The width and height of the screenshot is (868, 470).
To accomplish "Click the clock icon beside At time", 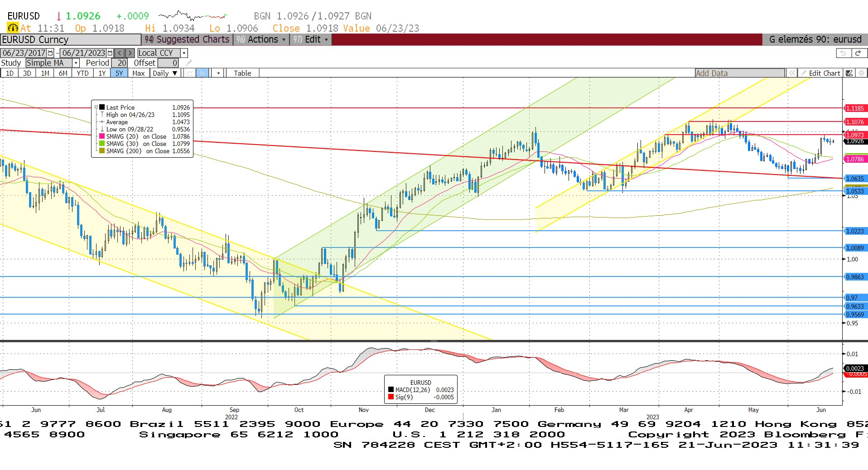I will pyautogui.click(x=13, y=28).
